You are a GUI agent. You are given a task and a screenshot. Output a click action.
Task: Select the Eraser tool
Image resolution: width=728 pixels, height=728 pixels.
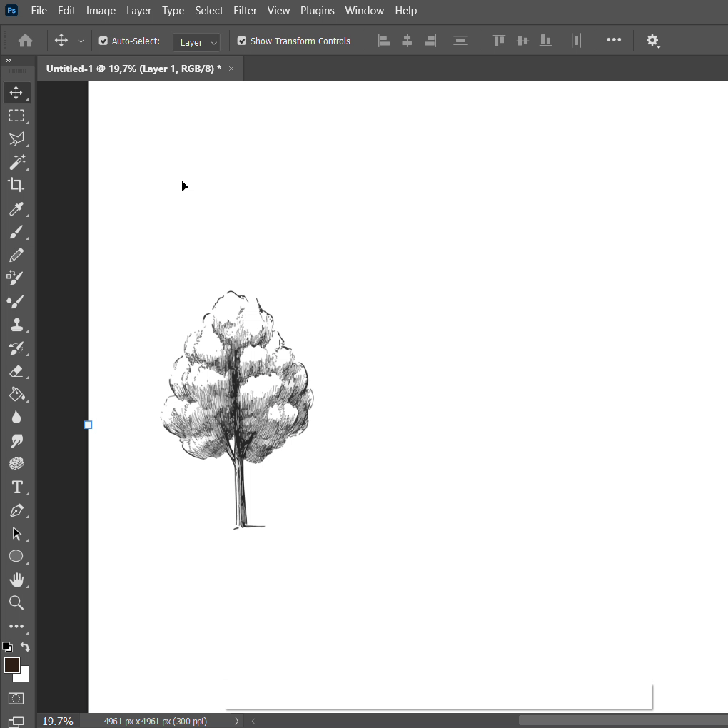pos(16,371)
